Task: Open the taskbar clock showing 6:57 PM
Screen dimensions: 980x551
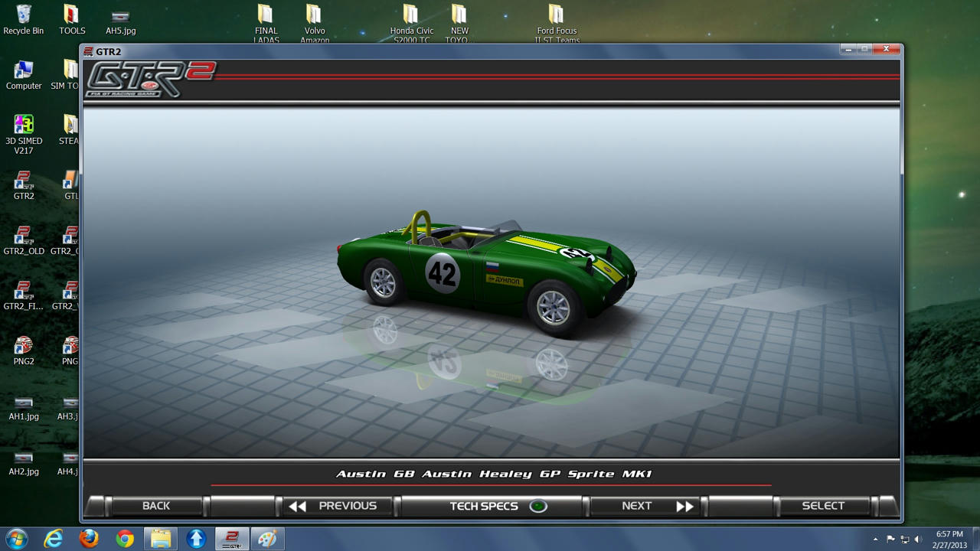Action: pos(949,539)
